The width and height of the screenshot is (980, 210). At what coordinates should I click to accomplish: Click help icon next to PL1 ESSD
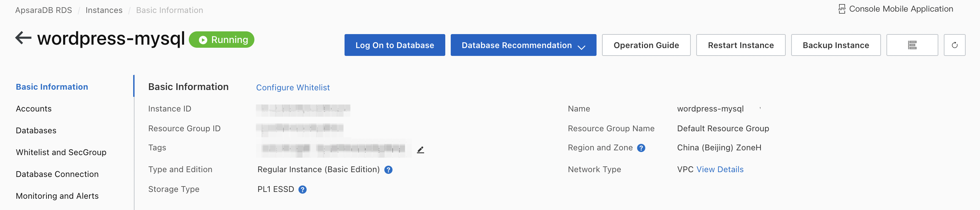point(302,190)
